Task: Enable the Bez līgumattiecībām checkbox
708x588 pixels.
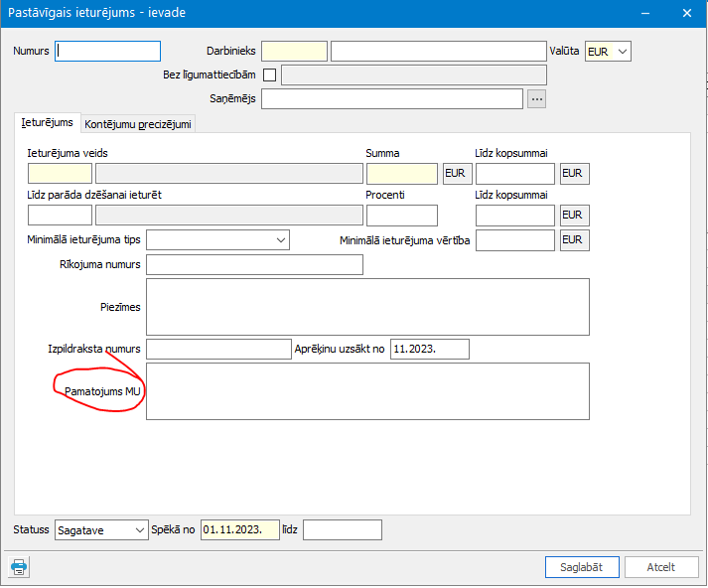Action: click(269, 75)
